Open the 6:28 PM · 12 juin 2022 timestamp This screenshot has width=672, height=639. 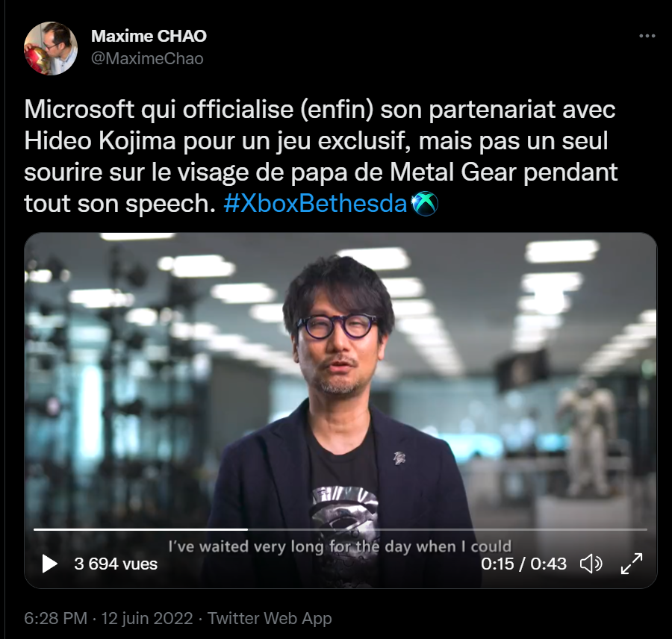pyautogui.click(x=108, y=618)
